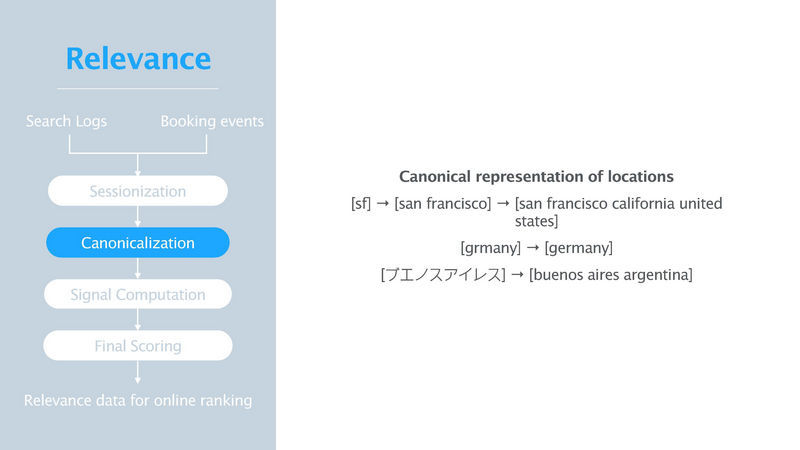This screenshot has height=450, width=800.
Task: Click the [san francisco] text
Action: [x=444, y=204]
